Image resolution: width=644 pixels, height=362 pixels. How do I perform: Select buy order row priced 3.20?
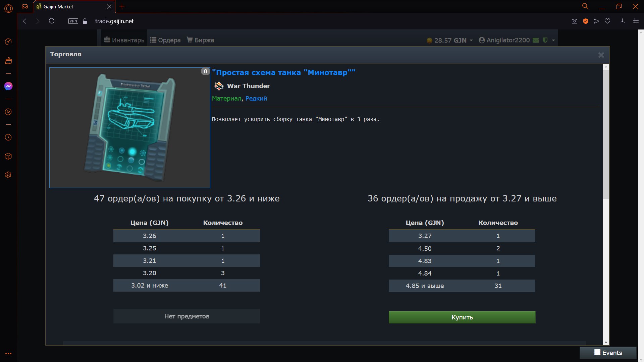point(186,273)
